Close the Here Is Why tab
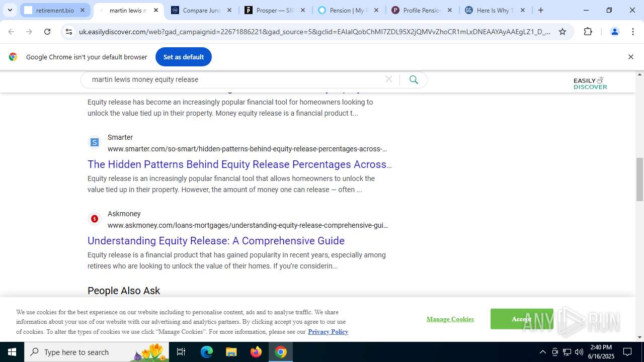 click(523, 10)
